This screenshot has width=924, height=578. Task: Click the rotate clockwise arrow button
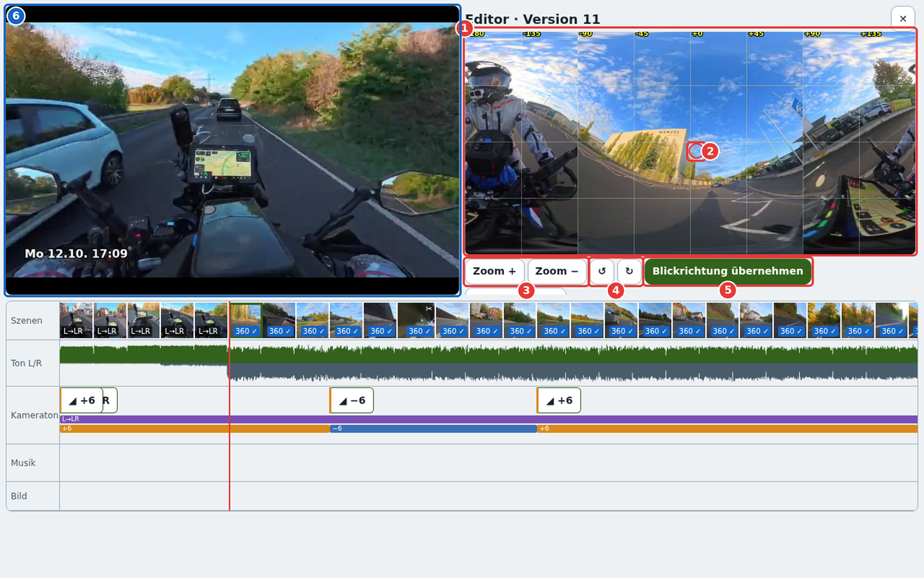coord(629,271)
